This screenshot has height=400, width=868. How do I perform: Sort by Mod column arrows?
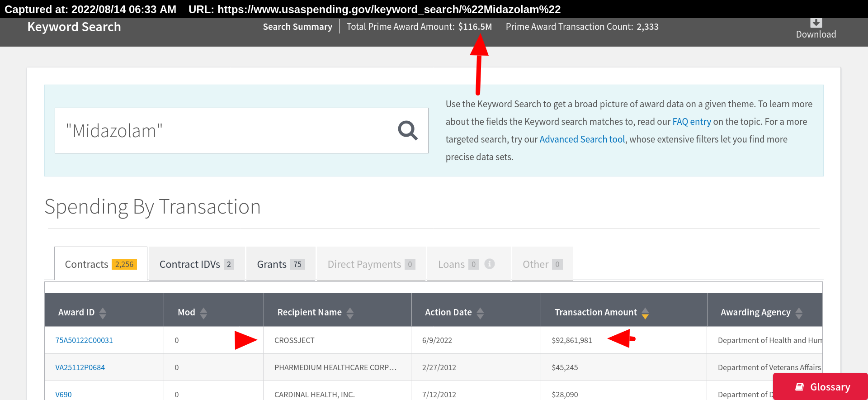click(203, 313)
